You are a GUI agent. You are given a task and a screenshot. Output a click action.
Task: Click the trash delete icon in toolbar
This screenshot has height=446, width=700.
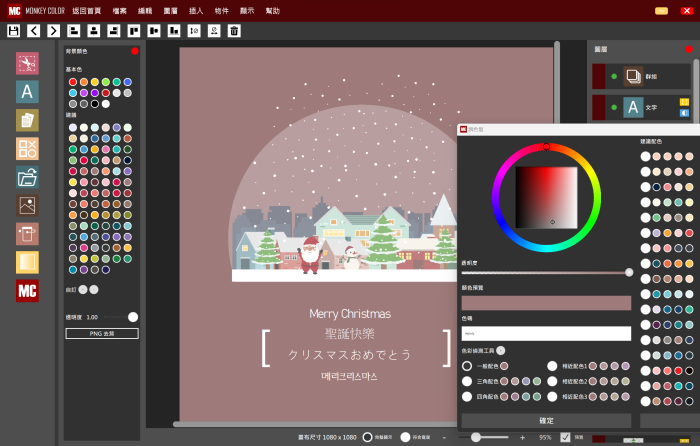pyautogui.click(x=234, y=31)
